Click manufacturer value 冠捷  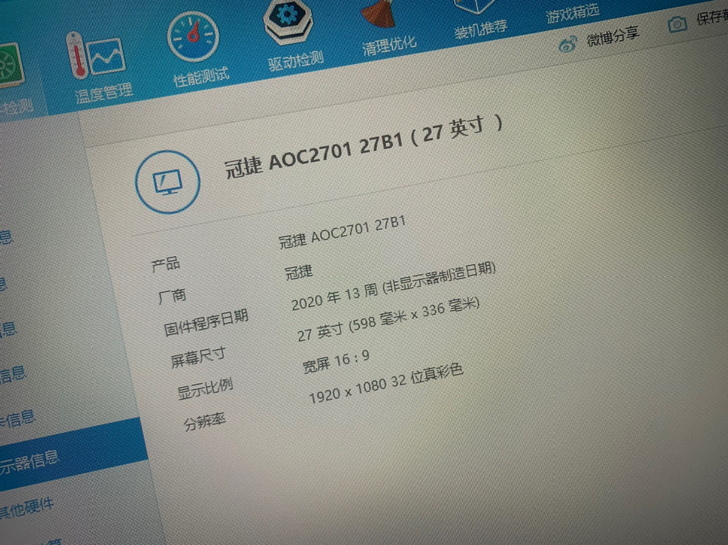click(299, 272)
